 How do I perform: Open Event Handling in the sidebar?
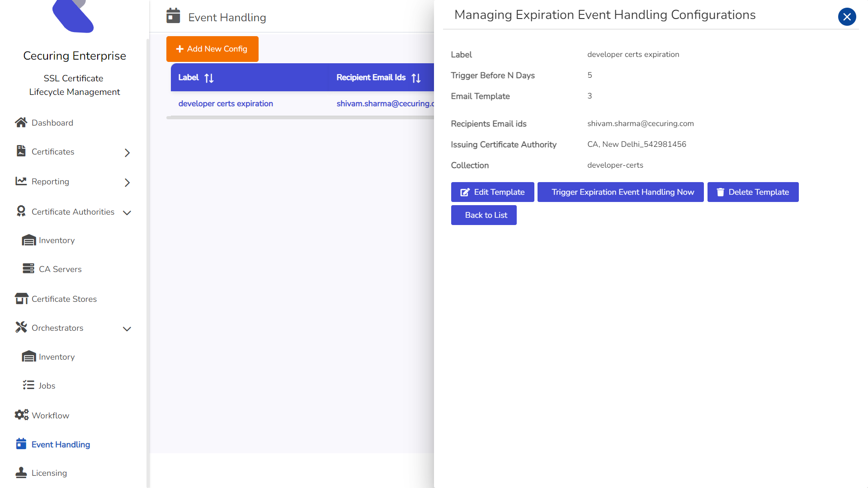[61, 444]
